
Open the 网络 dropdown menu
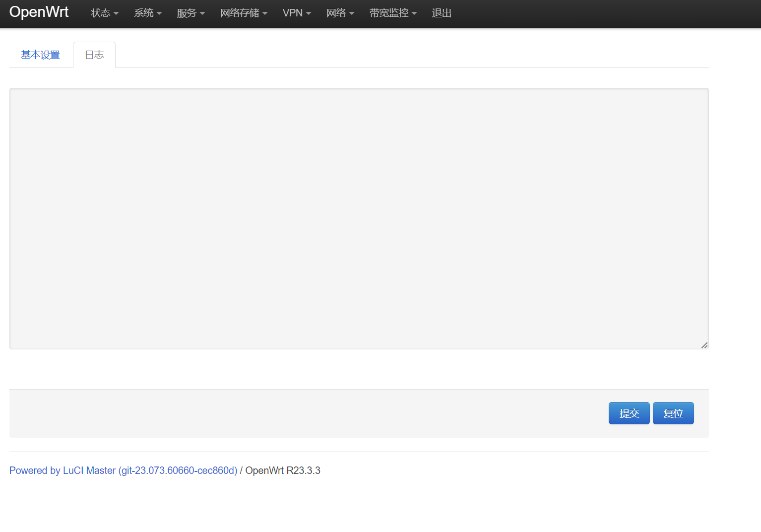click(340, 13)
